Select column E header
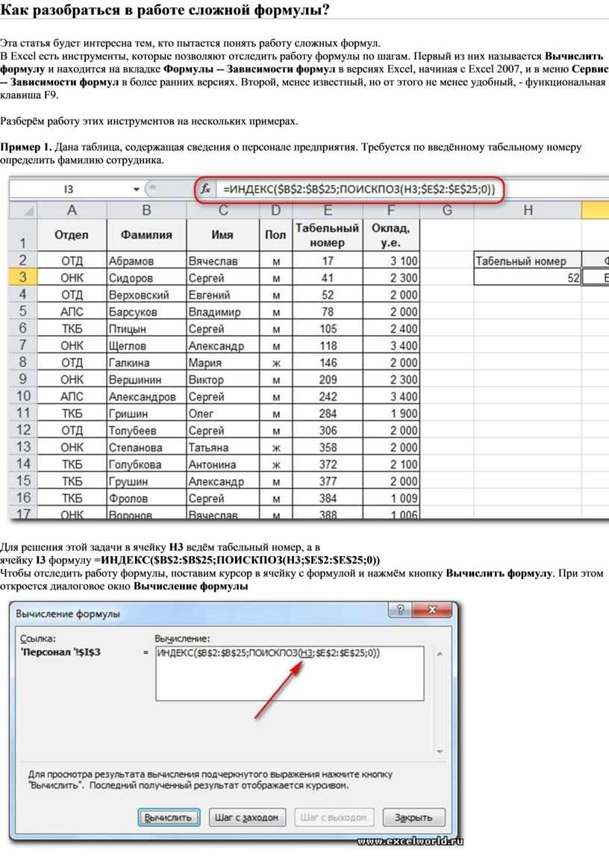The image size is (609, 868). [x=328, y=210]
